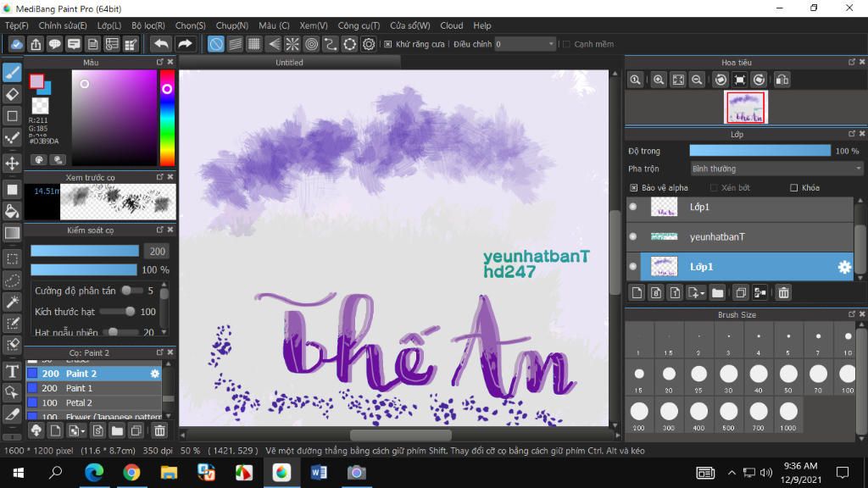Viewport: 868px width, 488px height.
Task: Hide the selected bottom Lớp1 layer
Action: (633, 266)
